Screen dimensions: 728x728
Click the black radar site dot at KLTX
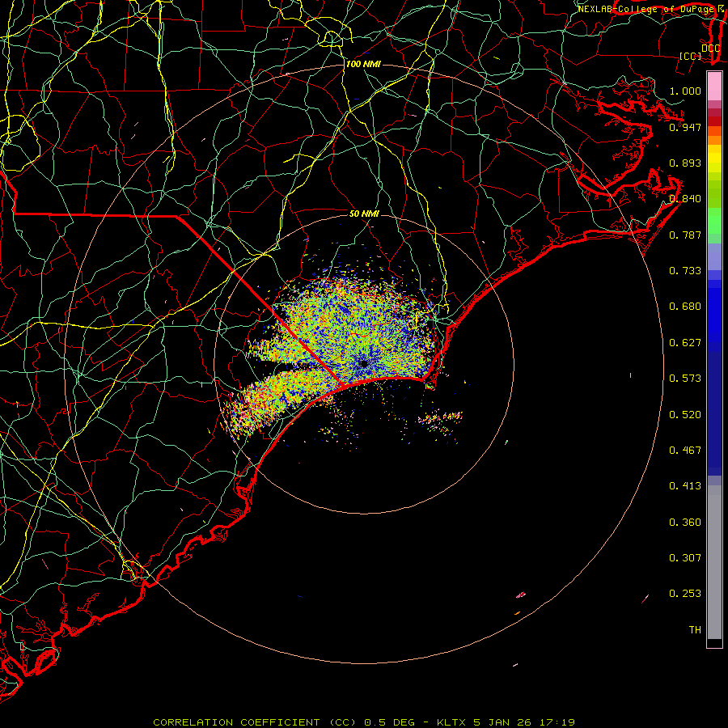(x=364, y=363)
